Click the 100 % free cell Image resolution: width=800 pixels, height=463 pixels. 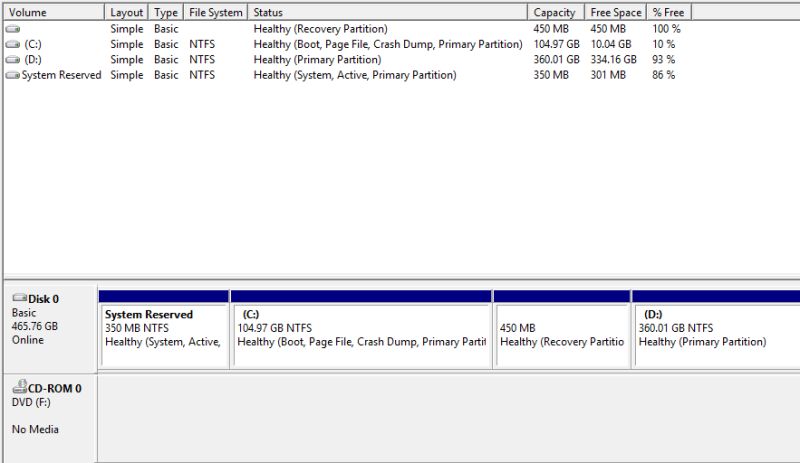point(666,29)
